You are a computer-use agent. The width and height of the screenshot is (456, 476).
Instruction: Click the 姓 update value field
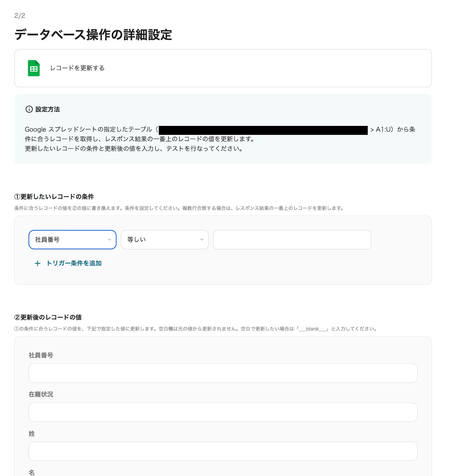[x=223, y=451]
